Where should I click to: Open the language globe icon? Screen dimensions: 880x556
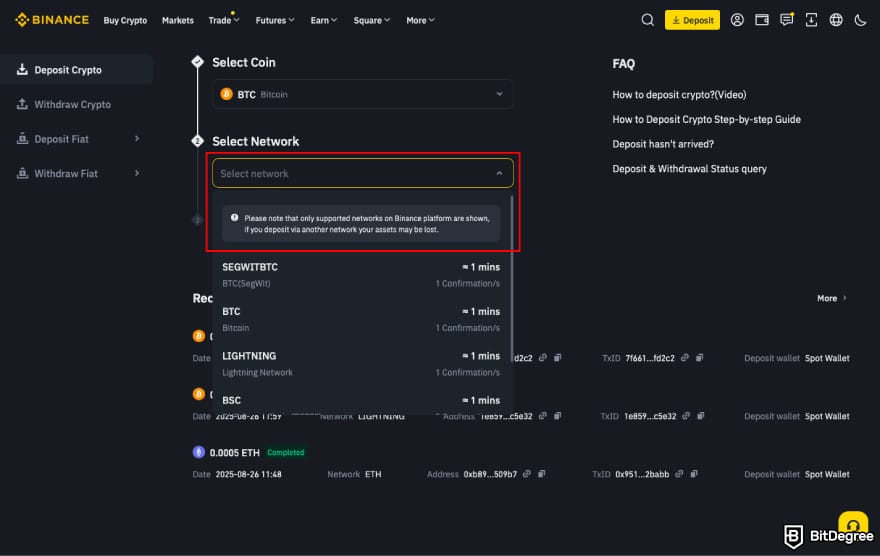(836, 20)
